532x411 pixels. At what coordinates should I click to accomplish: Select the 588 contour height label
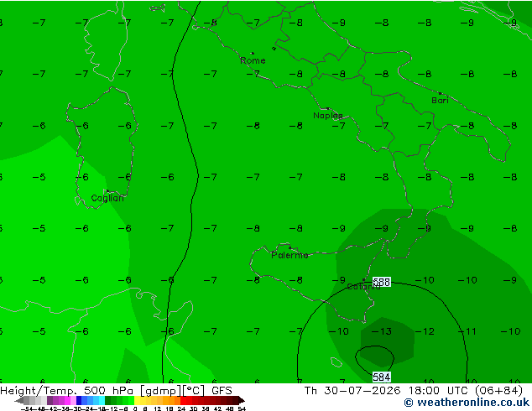(x=381, y=282)
